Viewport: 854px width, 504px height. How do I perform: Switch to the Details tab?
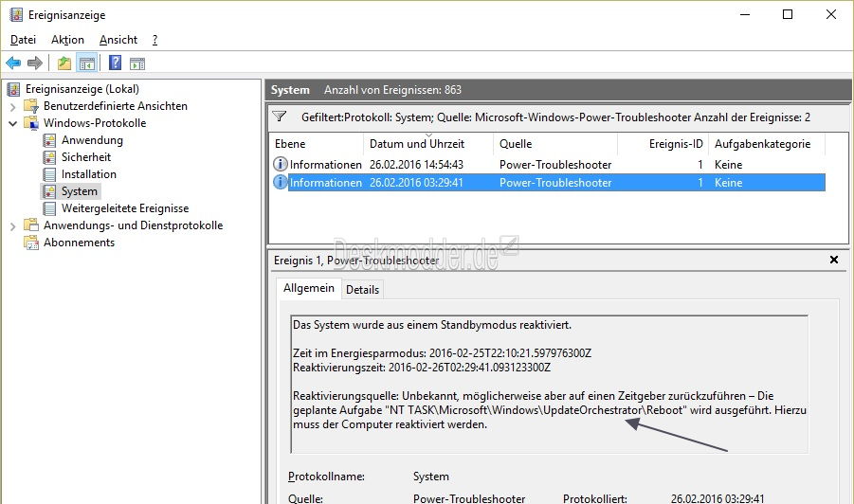click(x=362, y=290)
